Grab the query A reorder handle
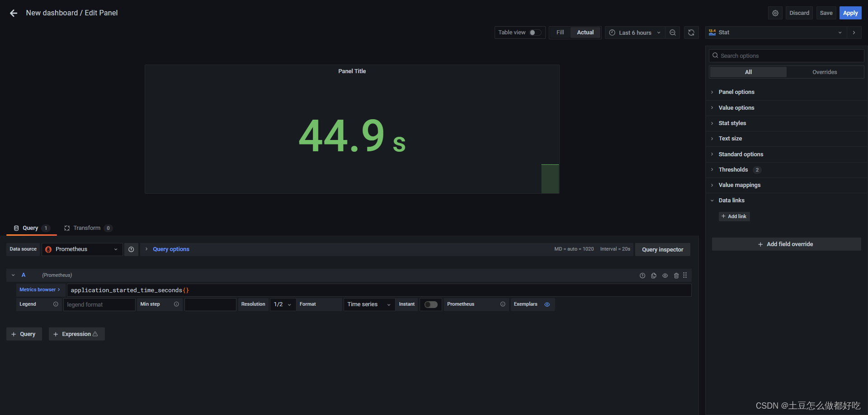The image size is (868, 415). [685, 275]
